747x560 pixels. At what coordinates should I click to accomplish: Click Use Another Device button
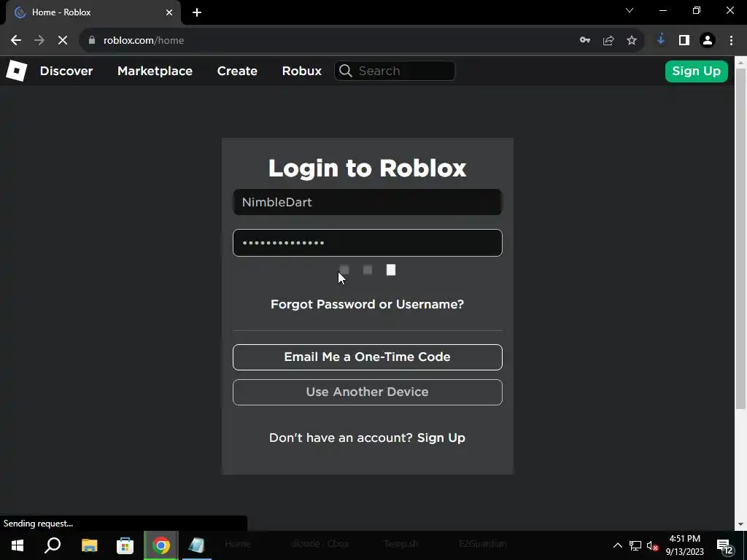368,392
